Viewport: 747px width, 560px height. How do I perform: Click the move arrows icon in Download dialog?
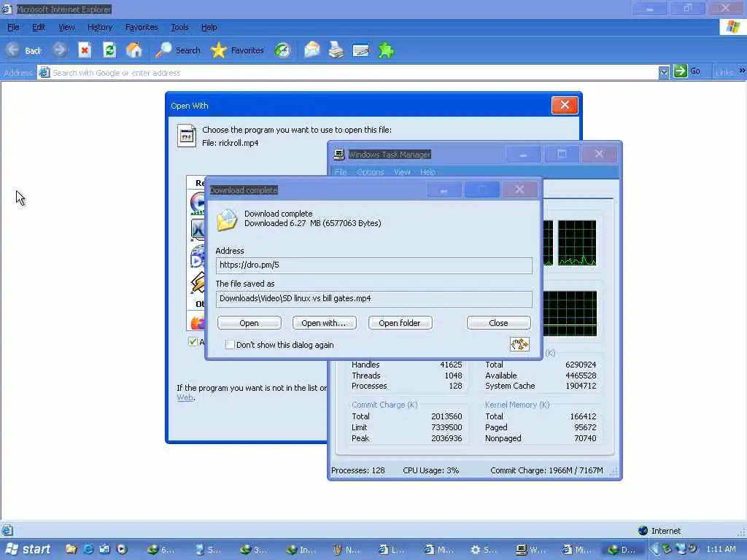tap(519, 344)
